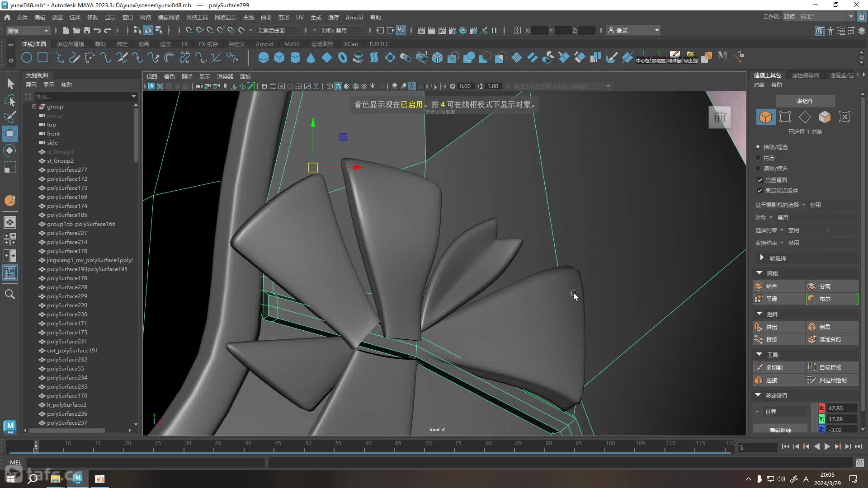Open the viewport 着色 menu
The image size is (868, 488).
pyautogui.click(x=169, y=76)
